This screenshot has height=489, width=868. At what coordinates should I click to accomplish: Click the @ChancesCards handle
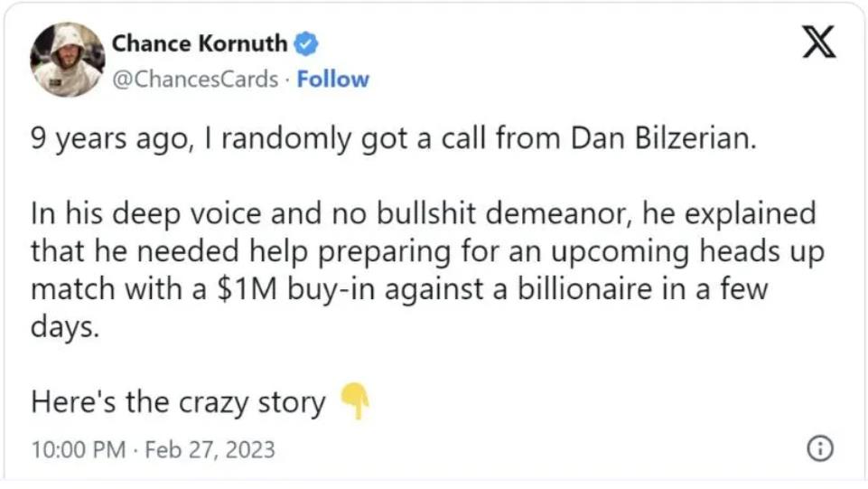[195, 80]
